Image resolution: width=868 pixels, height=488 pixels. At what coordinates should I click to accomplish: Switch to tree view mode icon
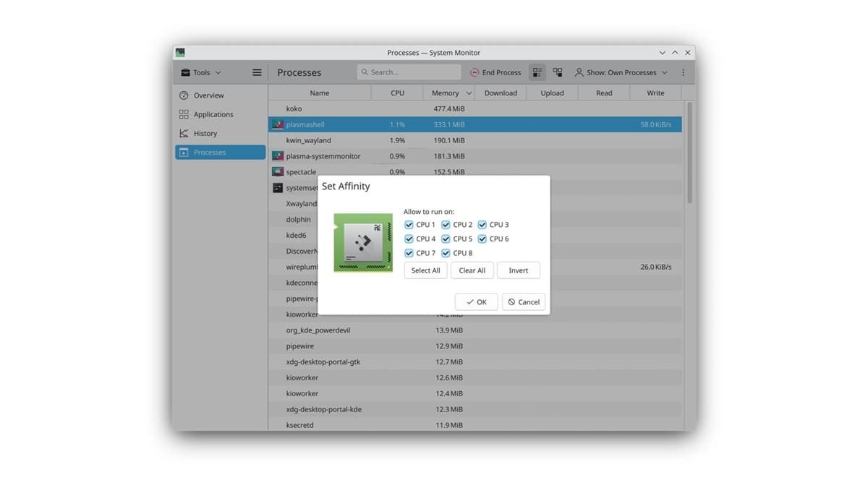point(558,72)
